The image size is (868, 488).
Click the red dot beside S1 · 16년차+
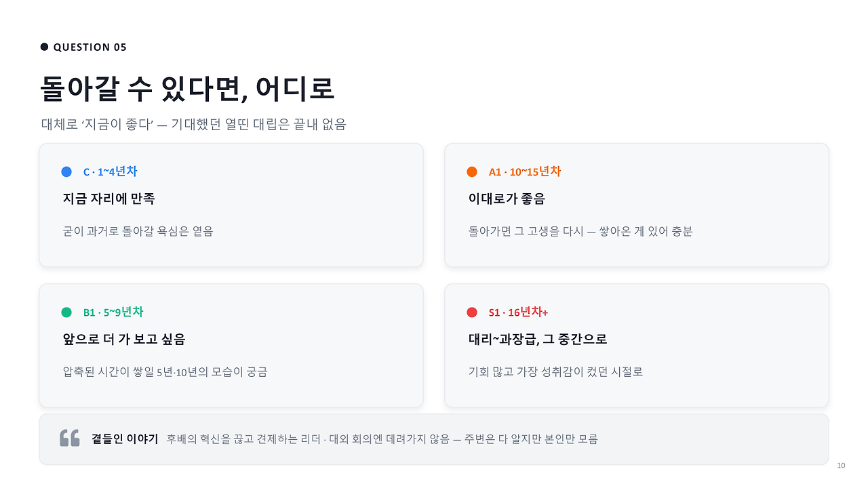click(x=472, y=312)
